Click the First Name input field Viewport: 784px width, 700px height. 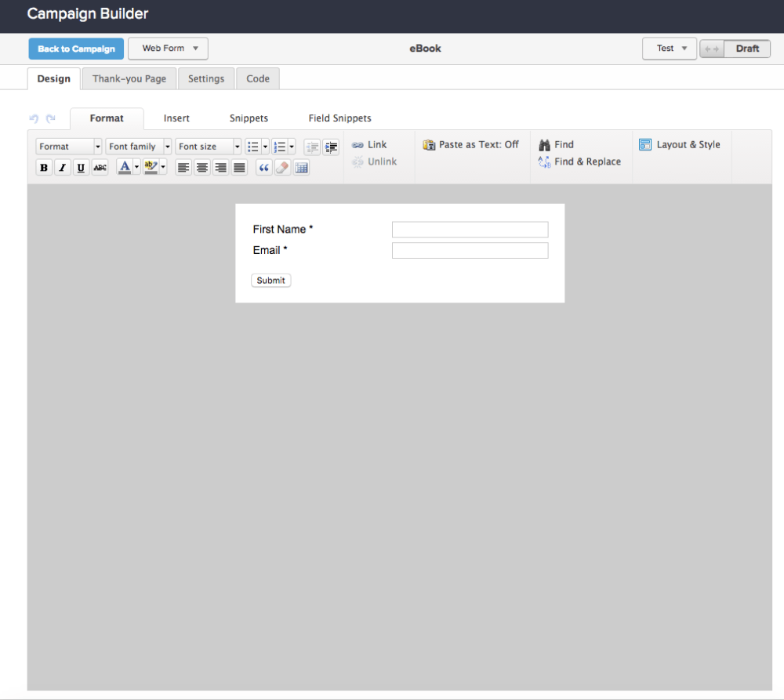(470, 230)
